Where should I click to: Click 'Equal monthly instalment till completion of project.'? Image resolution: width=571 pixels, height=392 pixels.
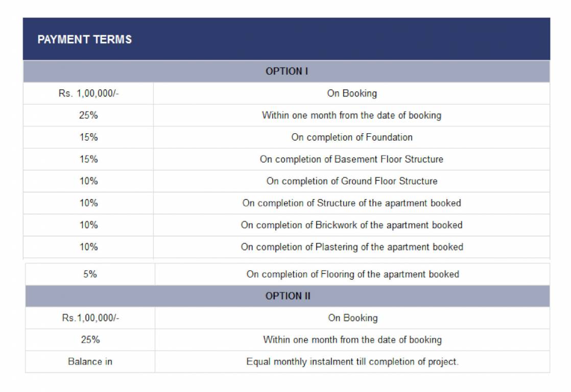coord(352,362)
